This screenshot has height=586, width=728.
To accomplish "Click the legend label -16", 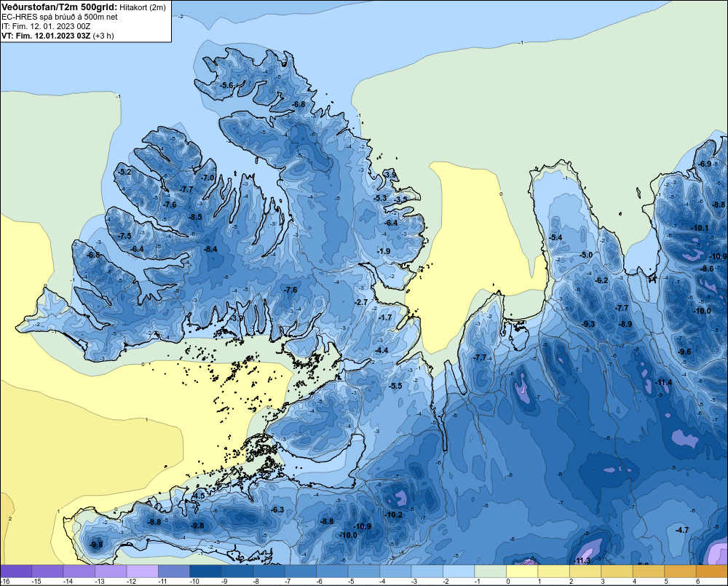I will (6, 582).
